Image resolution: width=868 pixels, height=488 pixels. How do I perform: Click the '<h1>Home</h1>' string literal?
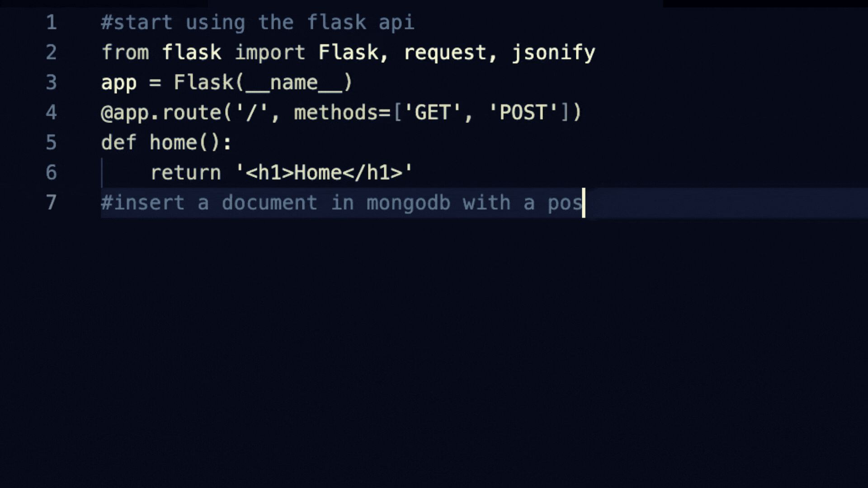(x=324, y=173)
